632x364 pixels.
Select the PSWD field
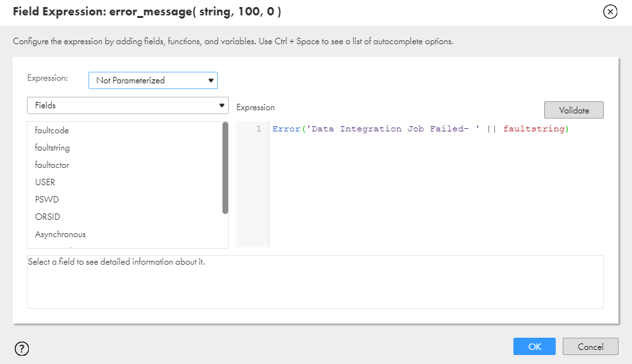47,199
